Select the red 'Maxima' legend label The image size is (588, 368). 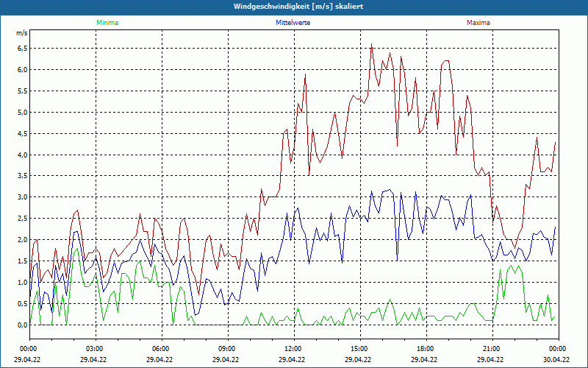(478, 23)
